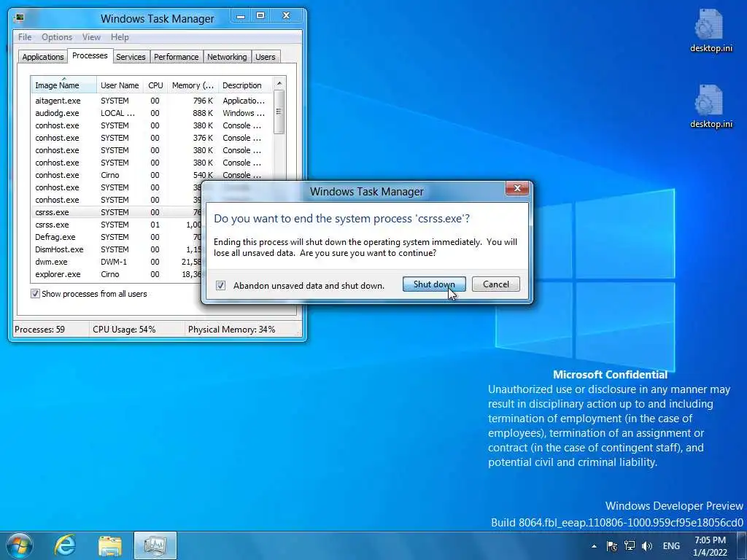
Task: Switch to the Applications tab
Action: pyautogui.click(x=43, y=57)
